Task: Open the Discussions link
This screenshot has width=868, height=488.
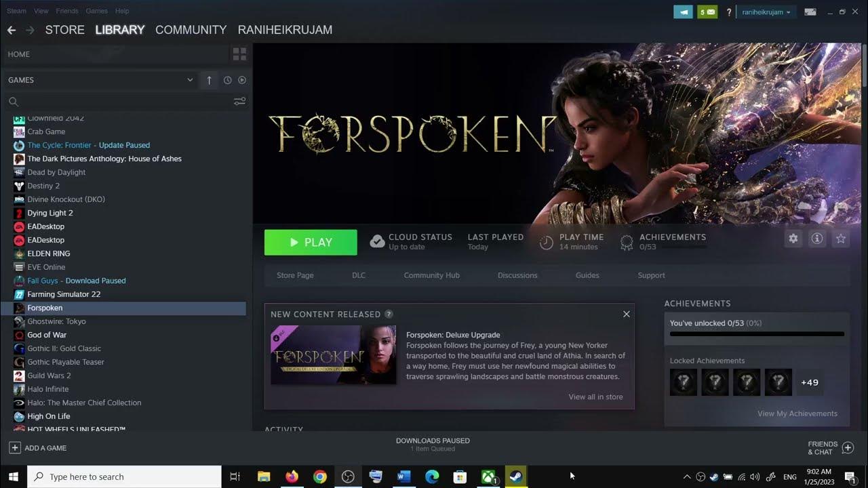Action: pos(517,275)
